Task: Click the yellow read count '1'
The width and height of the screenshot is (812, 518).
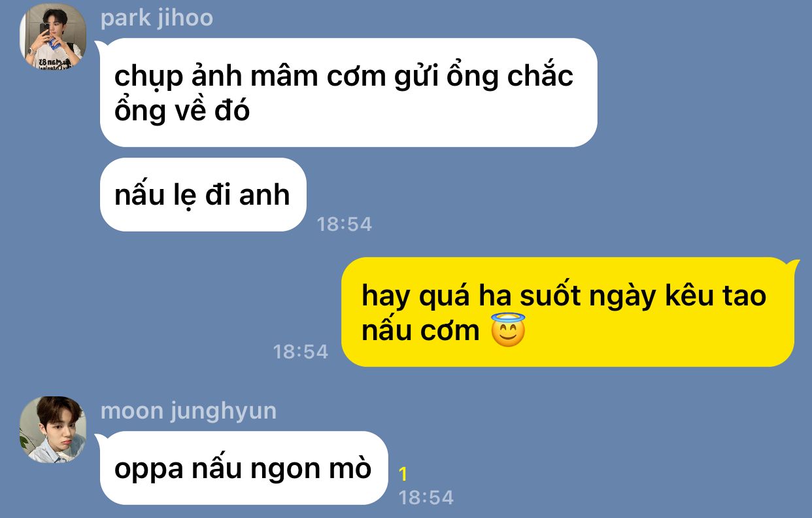Action: tap(403, 474)
